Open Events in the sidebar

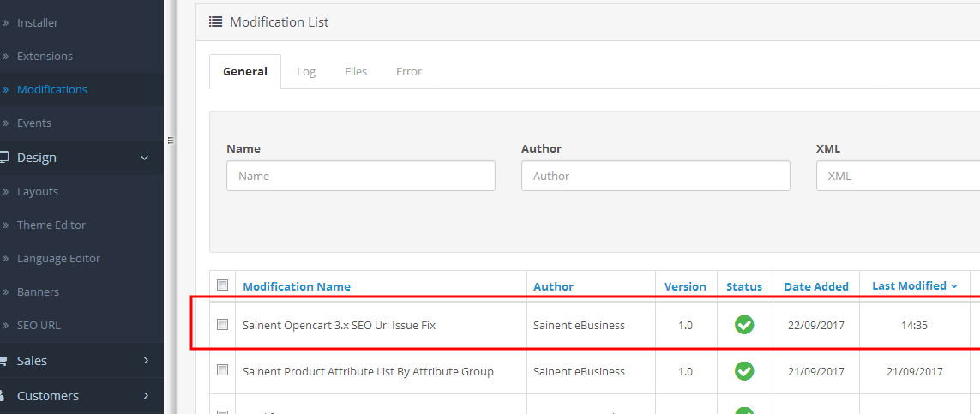point(34,123)
